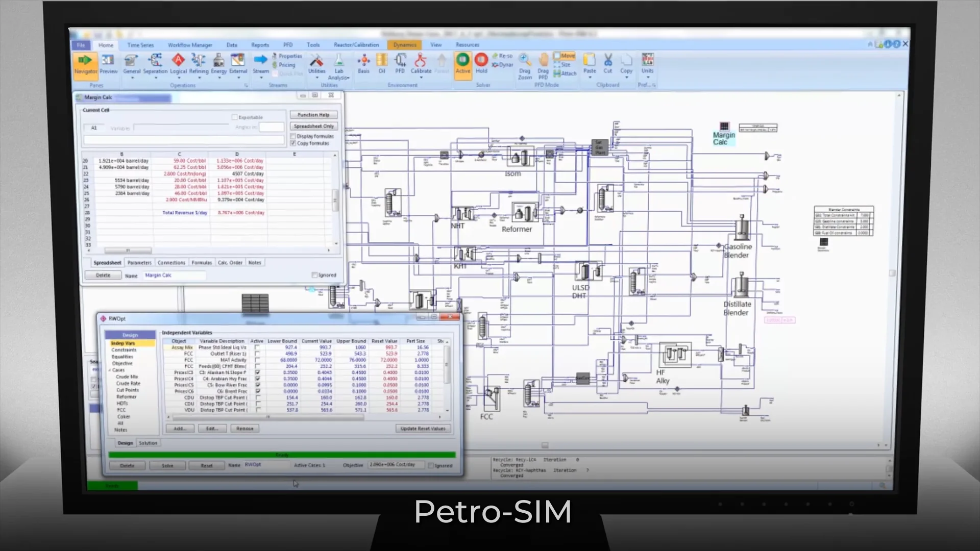
Task: Click the Solve button in RWOpt
Action: (167, 465)
